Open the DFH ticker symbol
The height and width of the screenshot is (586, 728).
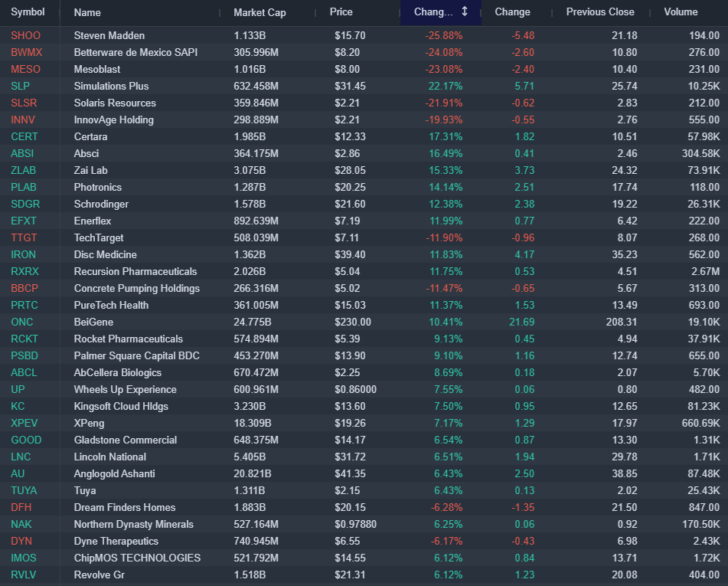(21, 507)
